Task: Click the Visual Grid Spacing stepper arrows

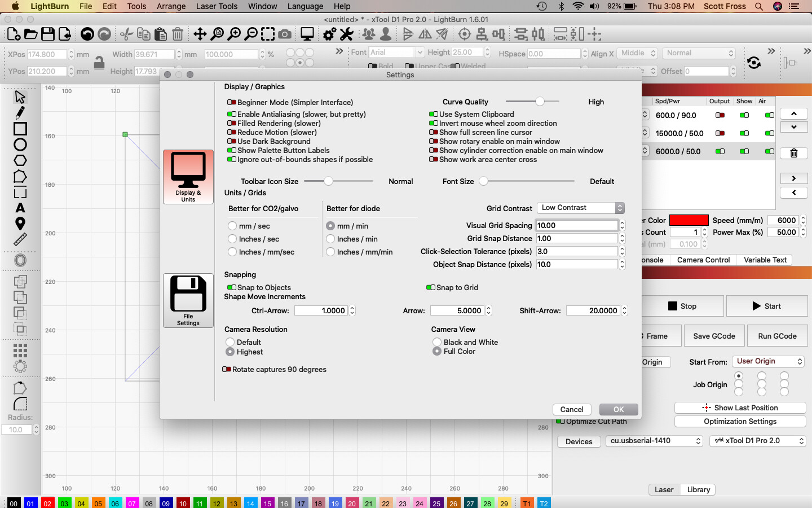Action: [623, 225]
